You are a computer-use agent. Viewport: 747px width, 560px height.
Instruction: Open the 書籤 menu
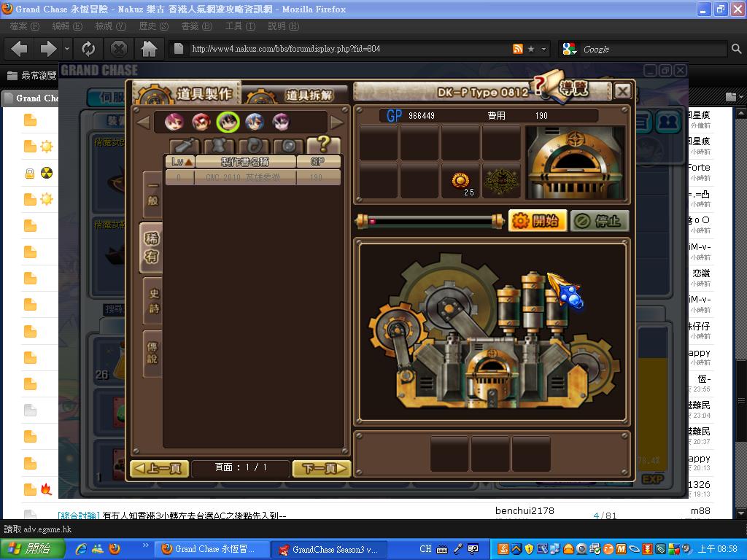coord(196,26)
